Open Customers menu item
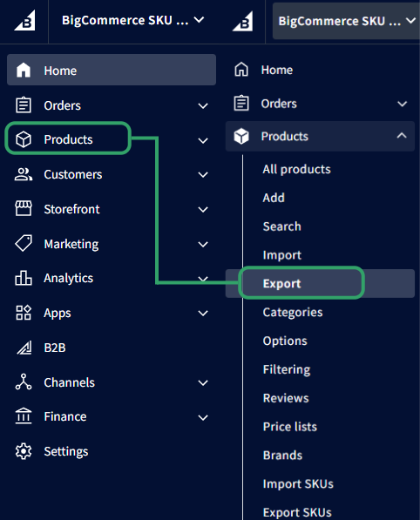 coord(73,174)
